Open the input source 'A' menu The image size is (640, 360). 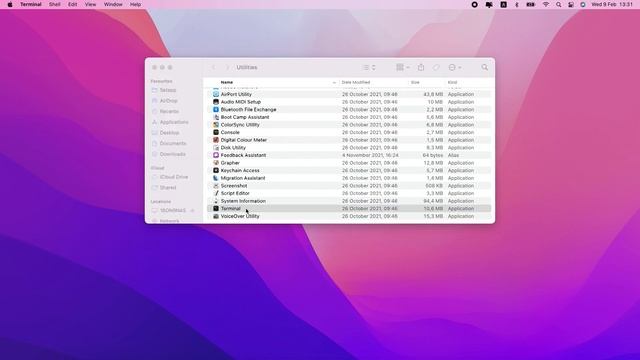point(503,4)
